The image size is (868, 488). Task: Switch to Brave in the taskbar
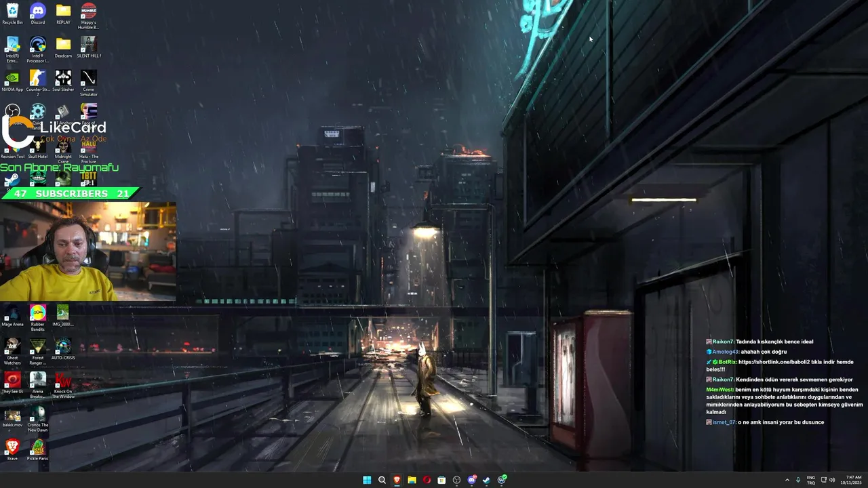[x=397, y=480]
